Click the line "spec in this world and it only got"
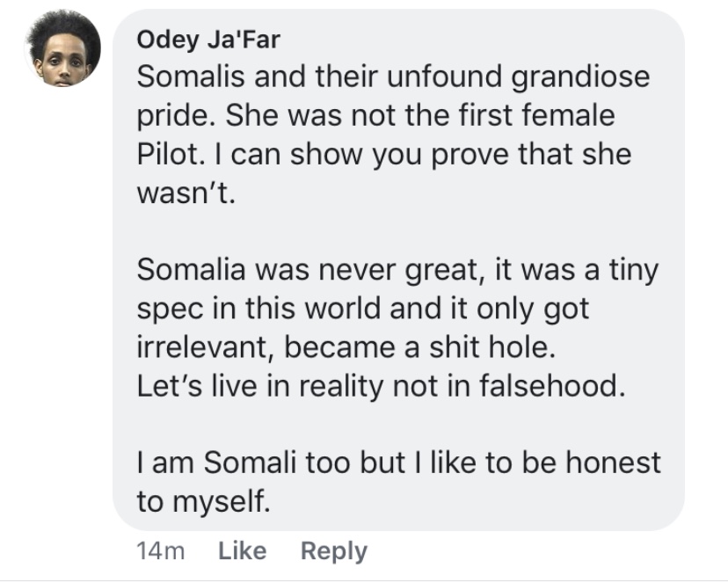728x583 pixels. tap(363, 309)
